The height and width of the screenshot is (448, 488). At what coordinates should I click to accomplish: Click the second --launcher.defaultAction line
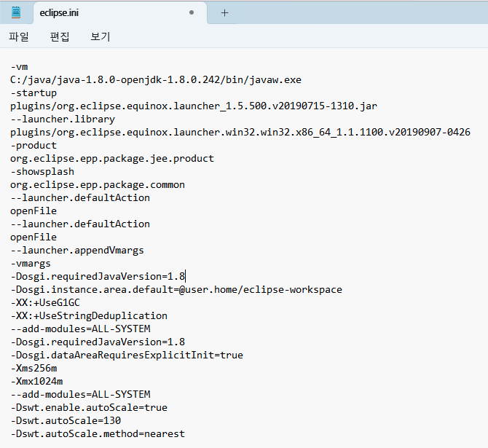point(80,224)
